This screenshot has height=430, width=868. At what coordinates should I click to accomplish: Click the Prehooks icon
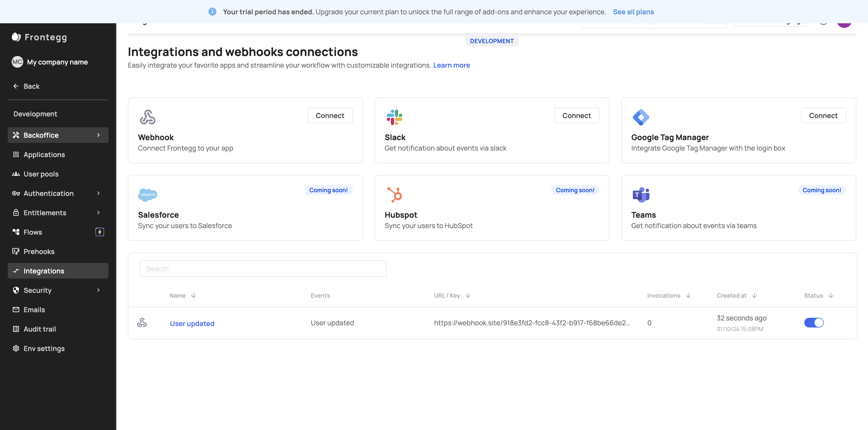click(x=16, y=251)
